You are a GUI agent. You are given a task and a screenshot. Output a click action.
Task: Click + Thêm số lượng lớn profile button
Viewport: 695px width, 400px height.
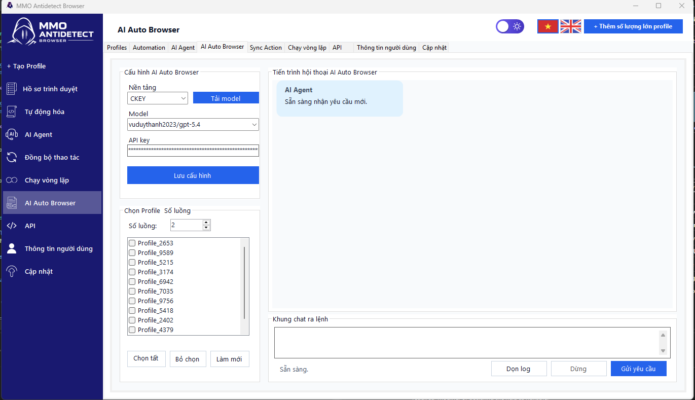[x=633, y=27]
